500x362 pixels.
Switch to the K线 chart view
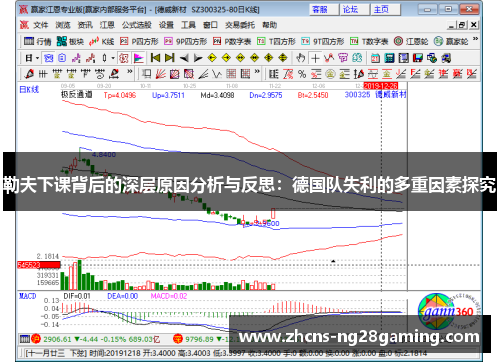point(102,41)
